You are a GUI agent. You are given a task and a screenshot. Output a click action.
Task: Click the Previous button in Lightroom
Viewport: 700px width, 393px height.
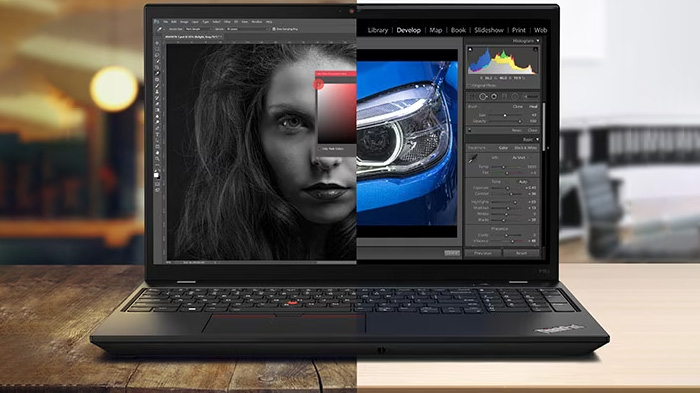click(x=483, y=253)
